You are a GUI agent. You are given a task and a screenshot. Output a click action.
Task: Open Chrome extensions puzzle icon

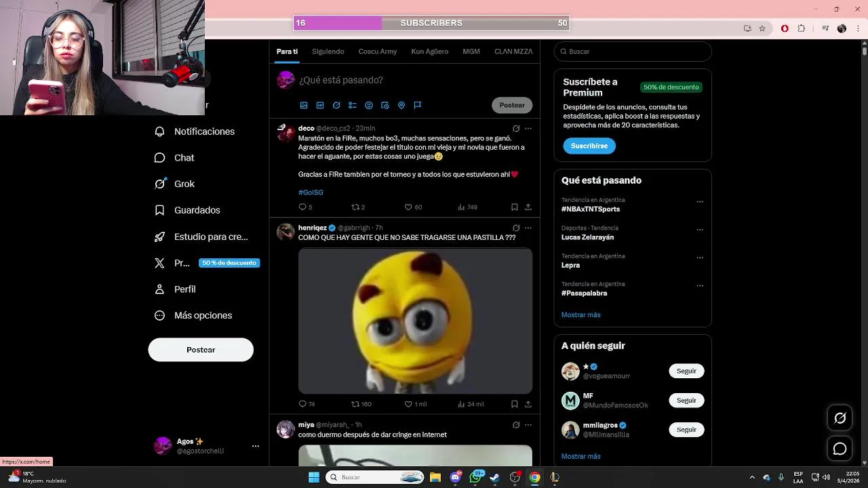click(x=802, y=28)
